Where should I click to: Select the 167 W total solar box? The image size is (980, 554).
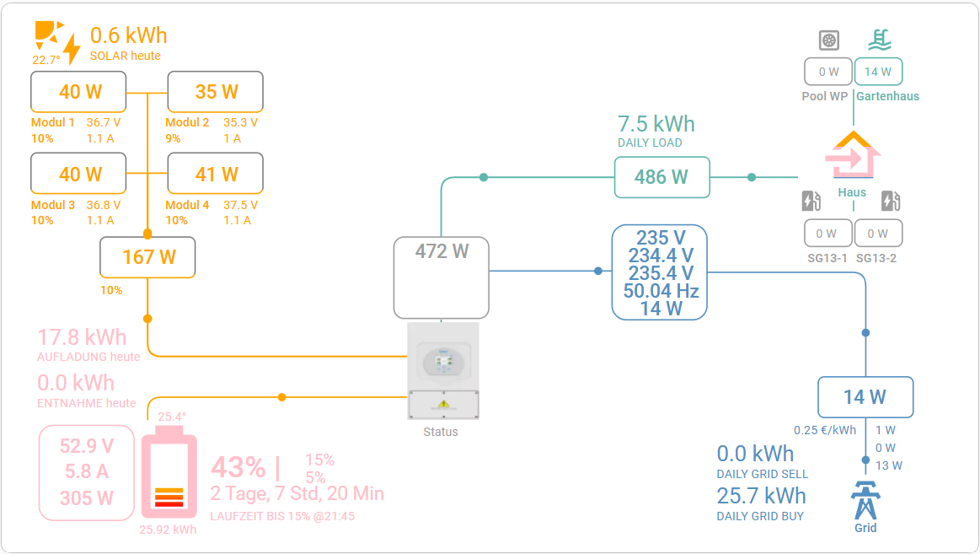coord(148,257)
